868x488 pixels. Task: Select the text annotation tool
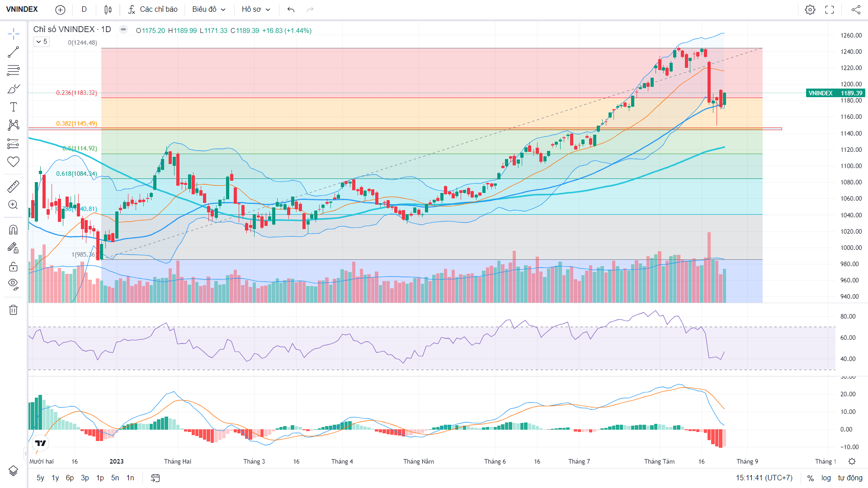[x=13, y=107]
